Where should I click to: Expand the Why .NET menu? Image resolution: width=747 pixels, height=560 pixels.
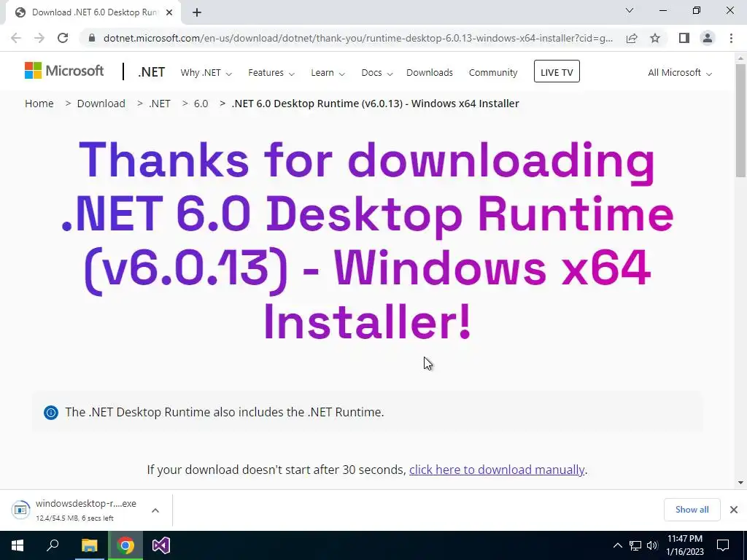206,73
